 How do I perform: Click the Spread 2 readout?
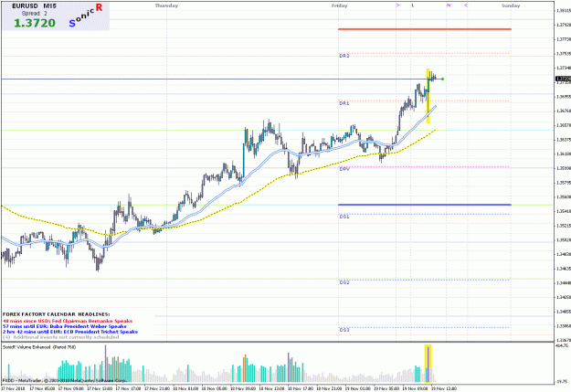[34, 14]
